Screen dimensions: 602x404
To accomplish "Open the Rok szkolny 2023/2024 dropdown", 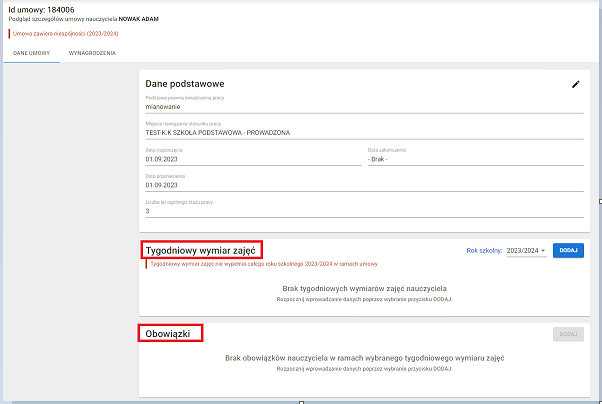I will click(527, 250).
